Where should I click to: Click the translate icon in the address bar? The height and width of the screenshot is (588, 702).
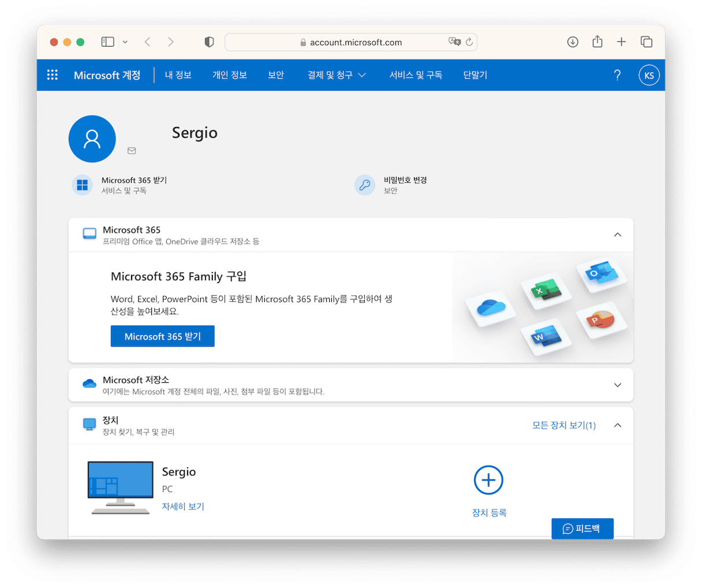pyautogui.click(x=454, y=42)
